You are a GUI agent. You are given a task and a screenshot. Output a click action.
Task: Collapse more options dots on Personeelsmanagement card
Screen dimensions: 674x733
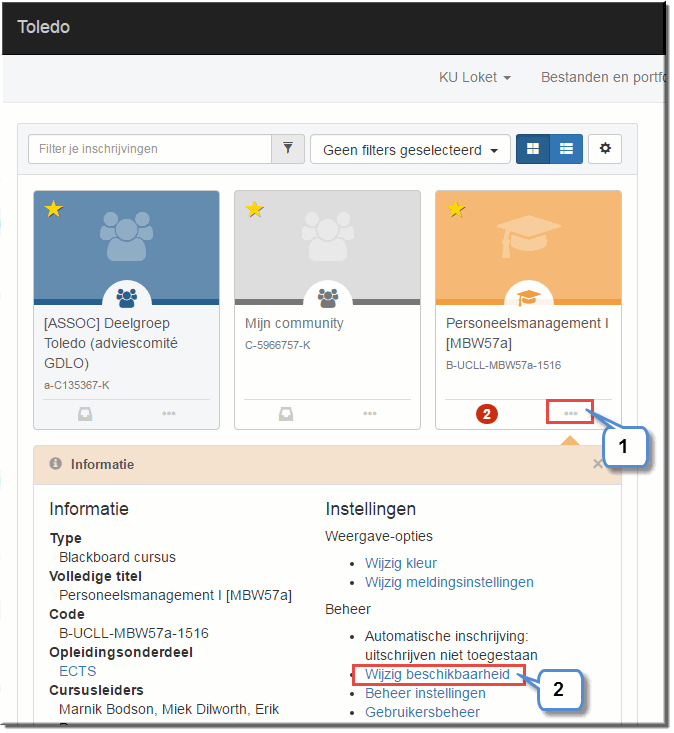click(570, 413)
